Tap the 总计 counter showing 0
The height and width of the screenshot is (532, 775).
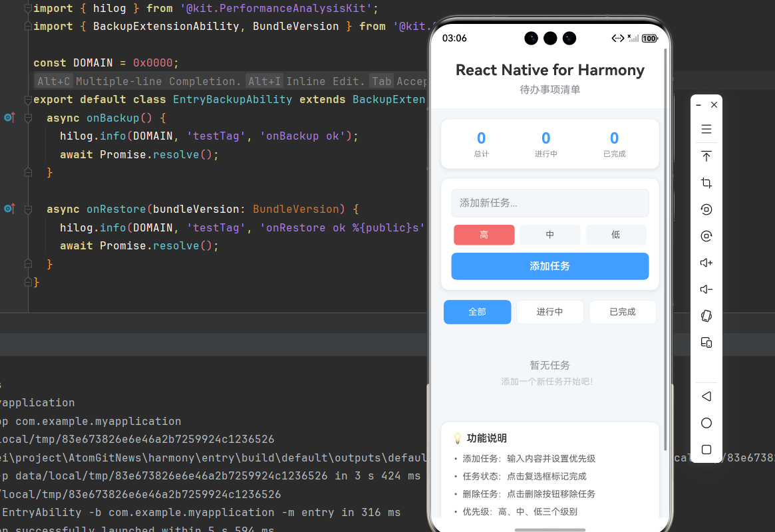[481, 144]
